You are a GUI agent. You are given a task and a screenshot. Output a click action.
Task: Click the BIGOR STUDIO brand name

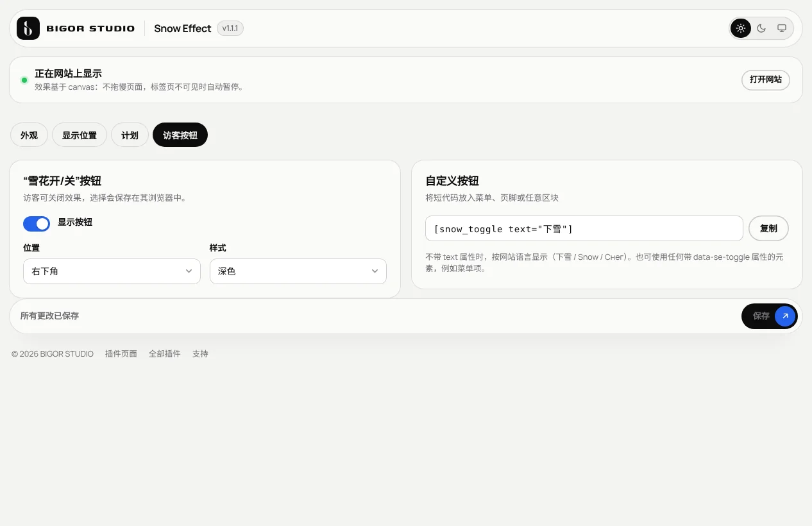coord(90,28)
